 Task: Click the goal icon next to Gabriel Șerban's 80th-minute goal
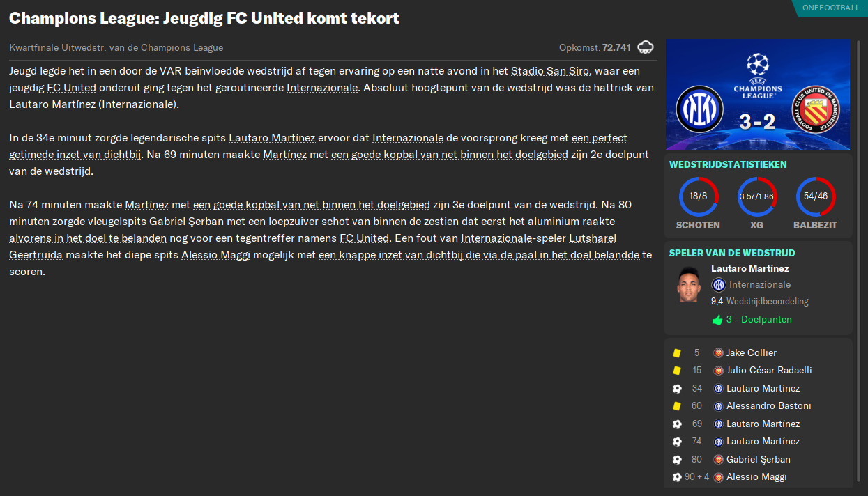point(676,459)
